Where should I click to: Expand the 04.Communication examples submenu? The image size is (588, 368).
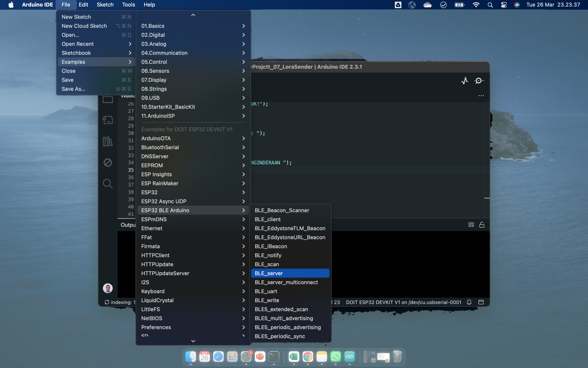pyautogui.click(x=193, y=53)
